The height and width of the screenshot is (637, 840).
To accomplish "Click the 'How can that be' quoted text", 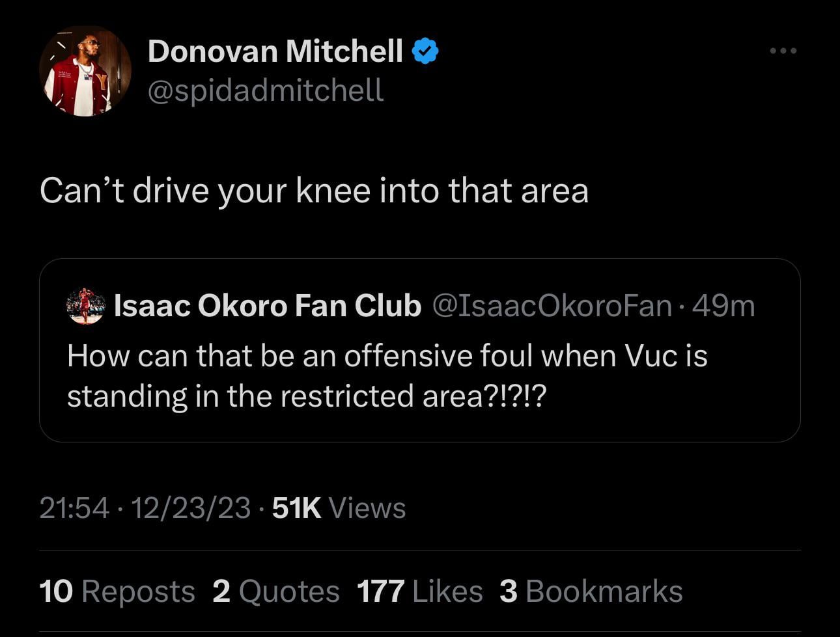I will [x=387, y=356].
